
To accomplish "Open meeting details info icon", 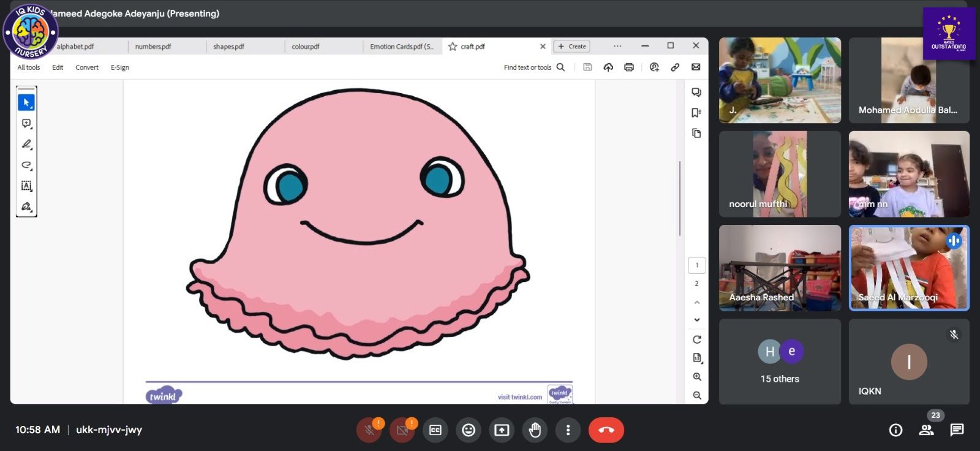I will [x=895, y=430].
